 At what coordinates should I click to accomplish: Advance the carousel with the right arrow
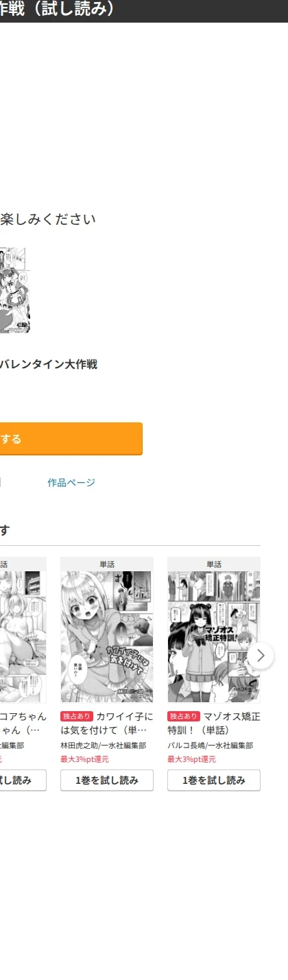[260, 656]
